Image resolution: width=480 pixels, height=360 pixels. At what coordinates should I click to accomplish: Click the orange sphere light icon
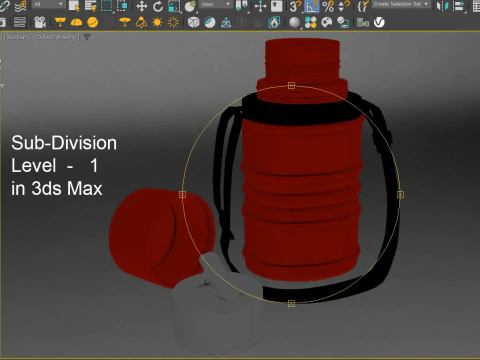[93, 22]
